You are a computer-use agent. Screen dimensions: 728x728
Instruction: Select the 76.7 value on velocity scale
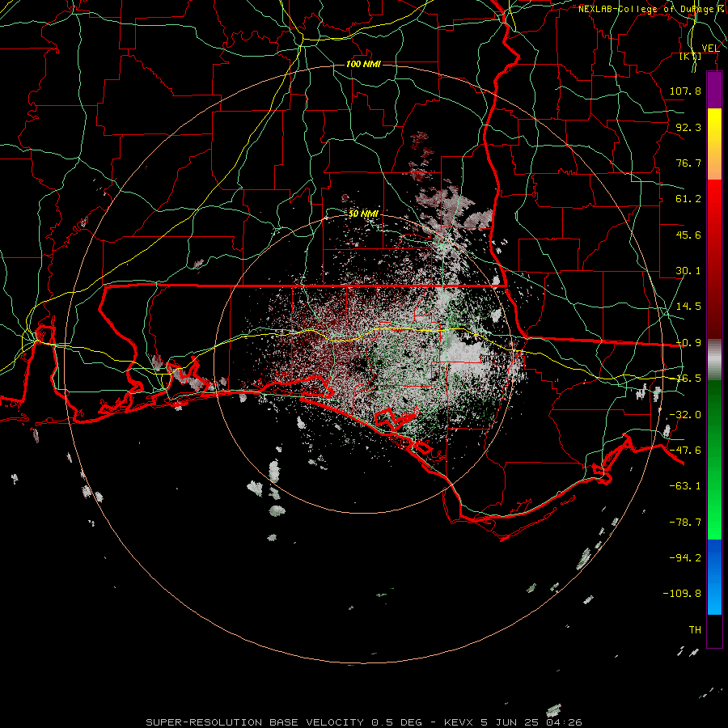coord(688,163)
